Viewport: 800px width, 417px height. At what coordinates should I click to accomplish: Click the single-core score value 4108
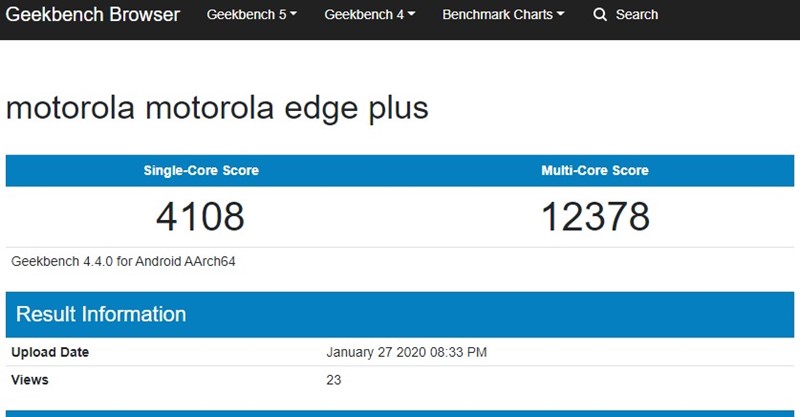point(200,216)
